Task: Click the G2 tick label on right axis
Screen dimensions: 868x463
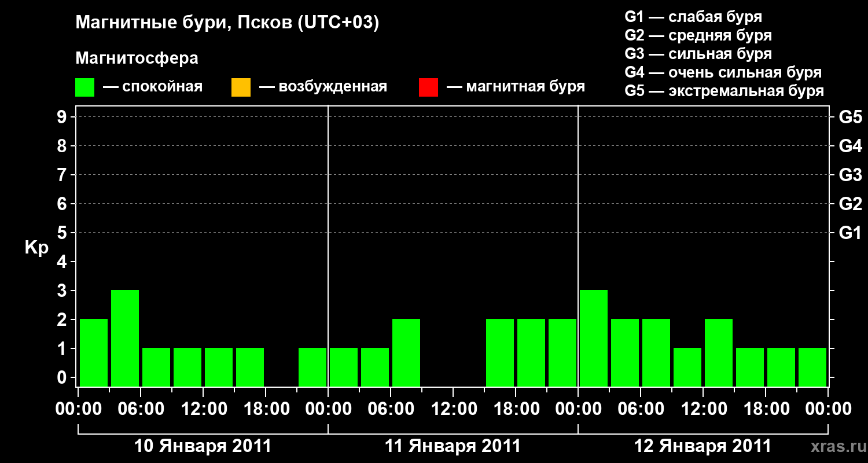Action: pos(850,204)
